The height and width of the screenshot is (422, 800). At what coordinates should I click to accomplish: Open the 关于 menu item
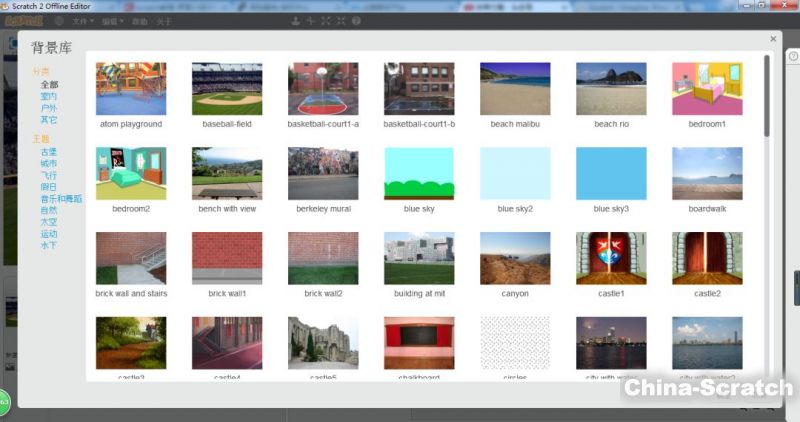tap(165, 21)
